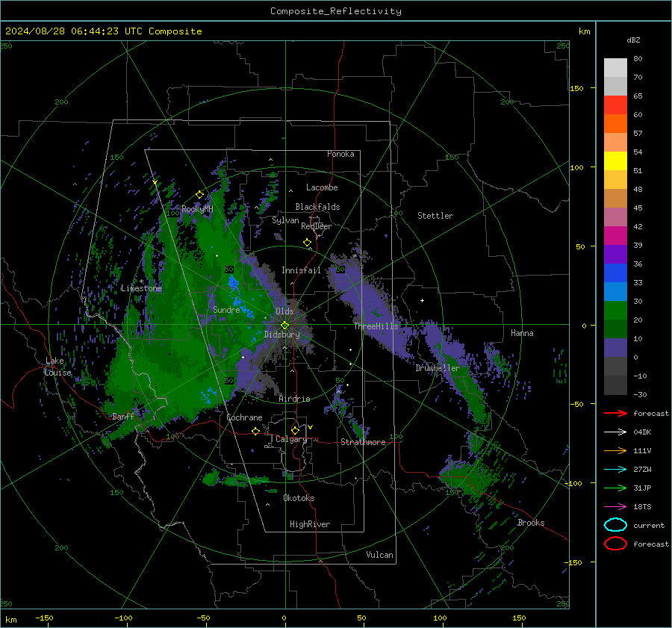Click the HighRiver label
672x628 pixels.
coord(310,524)
